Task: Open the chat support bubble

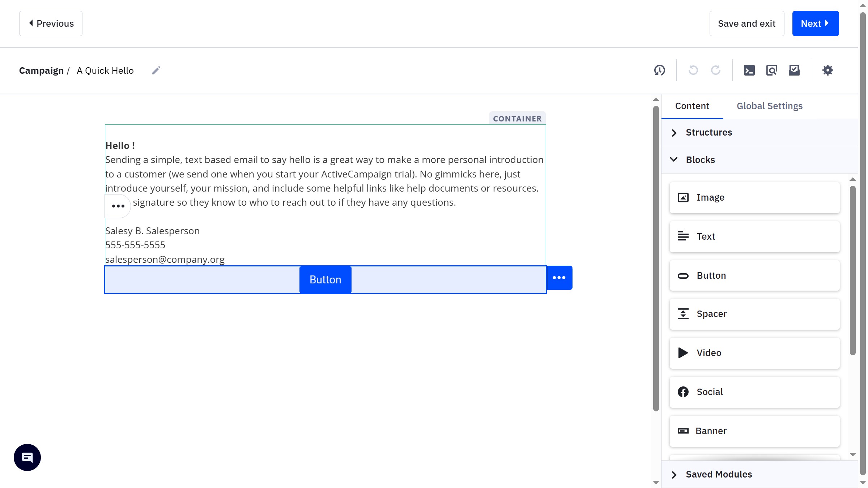Action: pyautogui.click(x=27, y=457)
